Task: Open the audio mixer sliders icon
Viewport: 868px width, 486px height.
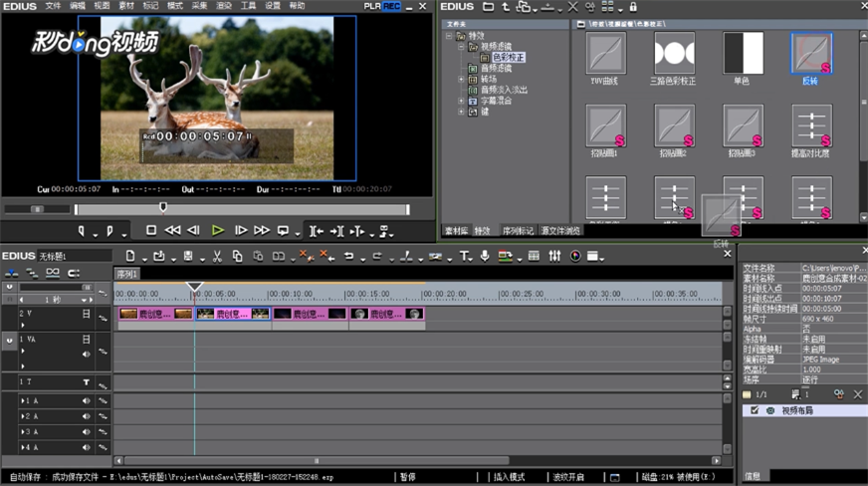Action: click(x=554, y=256)
